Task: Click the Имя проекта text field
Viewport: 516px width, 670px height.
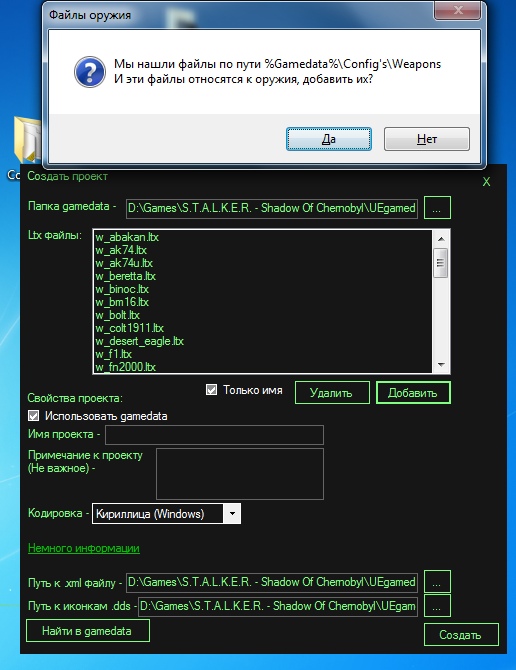Action: [214, 435]
